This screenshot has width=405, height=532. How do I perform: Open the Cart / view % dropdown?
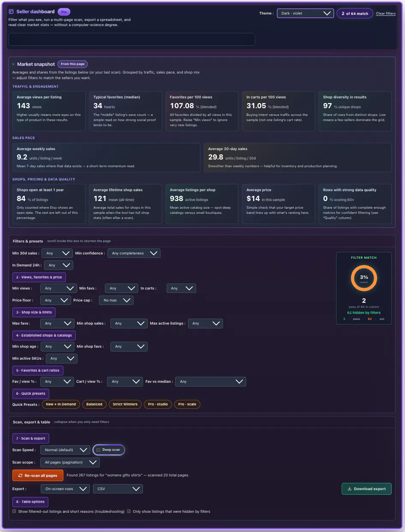pos(125,381)
